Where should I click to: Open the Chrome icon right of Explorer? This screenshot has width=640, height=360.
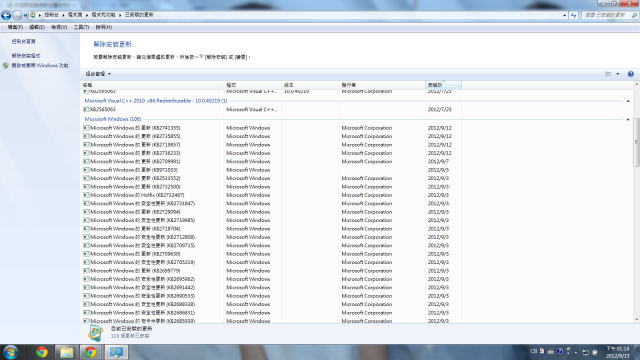tap(91, 352)
